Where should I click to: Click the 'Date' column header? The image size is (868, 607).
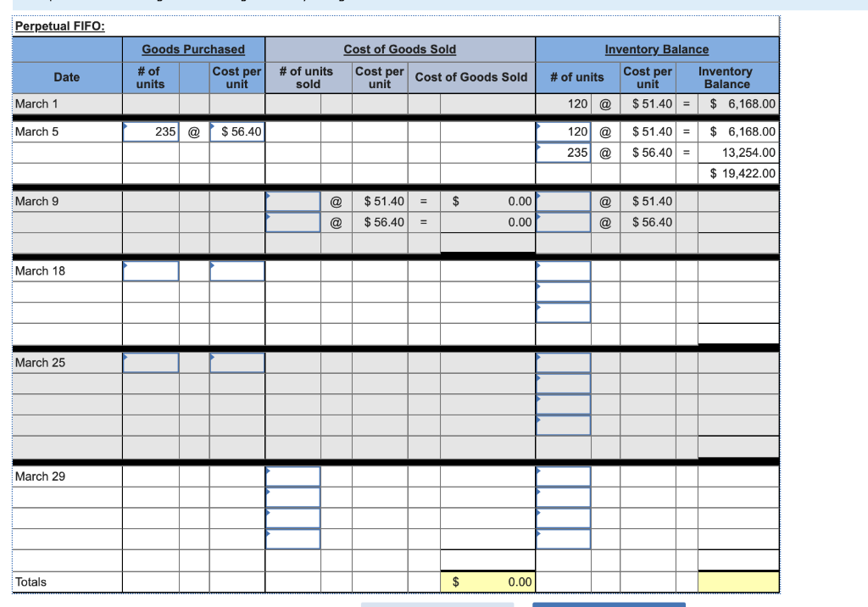pyautogui.click(x=67, y=77)
